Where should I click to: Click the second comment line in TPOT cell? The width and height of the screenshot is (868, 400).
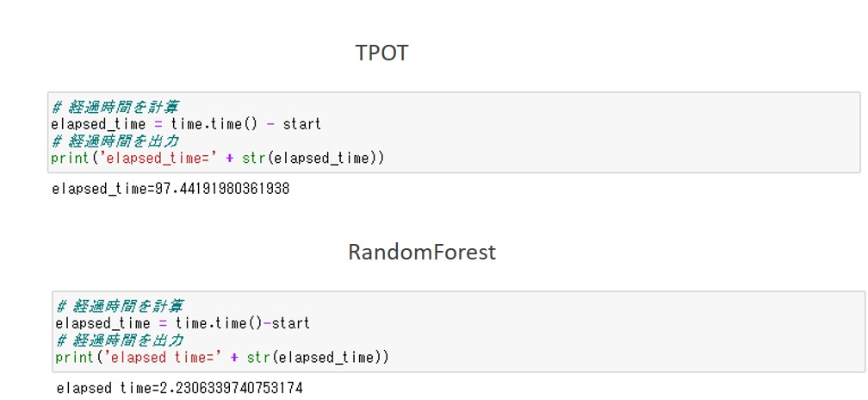tap(115, 141)
